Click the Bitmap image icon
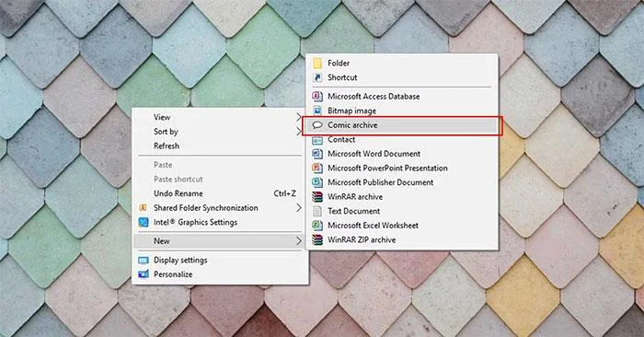The width and height of the screenshot is (644, 337). click(x=317, y=110)
